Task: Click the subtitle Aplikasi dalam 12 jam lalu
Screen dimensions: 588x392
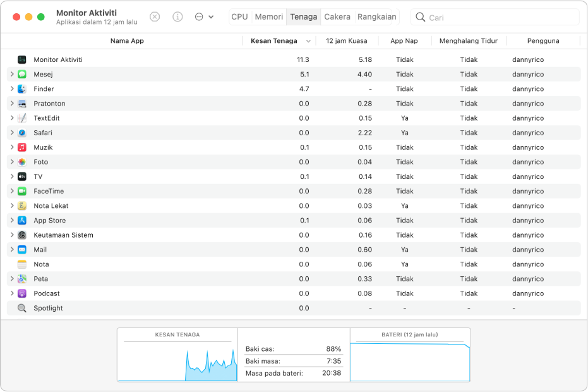Action: click(97, 22)
